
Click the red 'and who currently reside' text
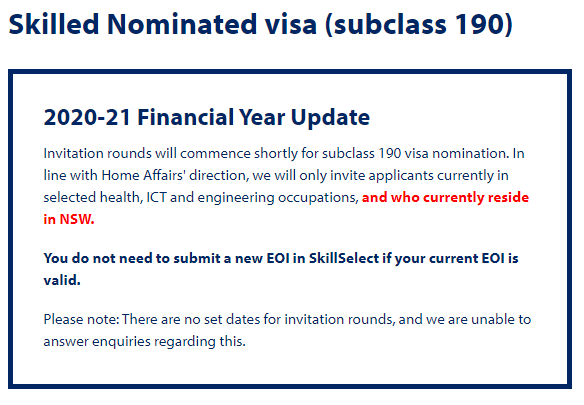(x=445, y=197)
